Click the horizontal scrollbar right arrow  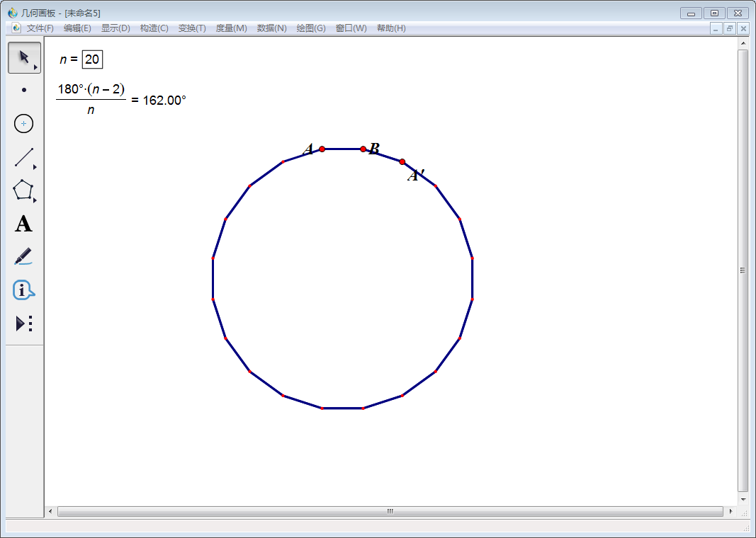730,511
